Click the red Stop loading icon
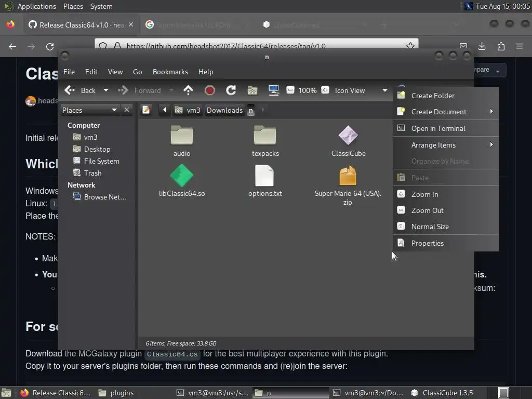 pyautogui.click(x=210, y=90)
